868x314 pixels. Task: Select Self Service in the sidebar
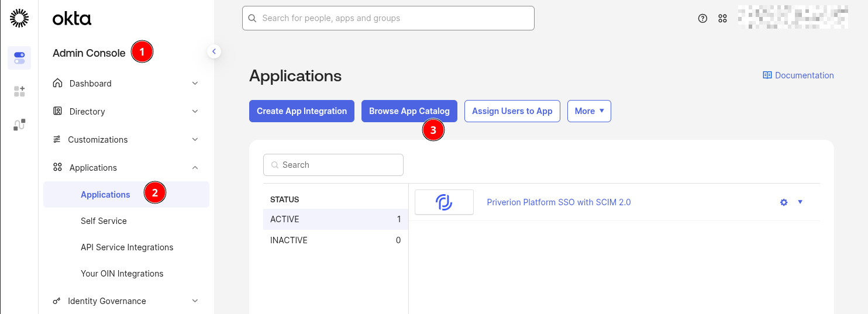[x=104, y=221]
